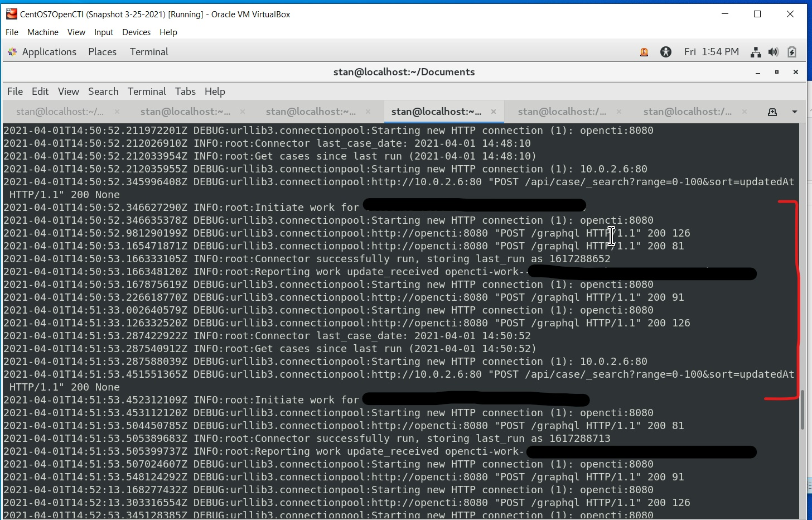812x520 pixels.
Task: Expand the tab list dropdown arrow
Action: [x=795, y=112]
